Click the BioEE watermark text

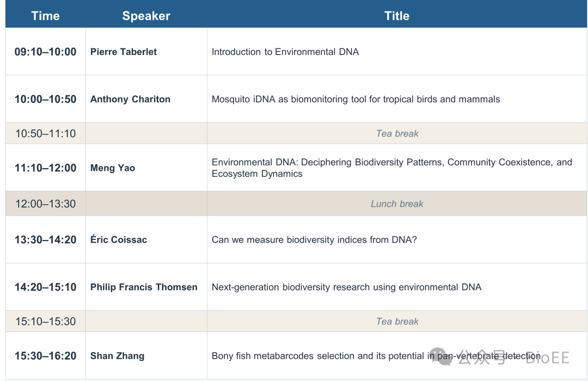point(548,358)
